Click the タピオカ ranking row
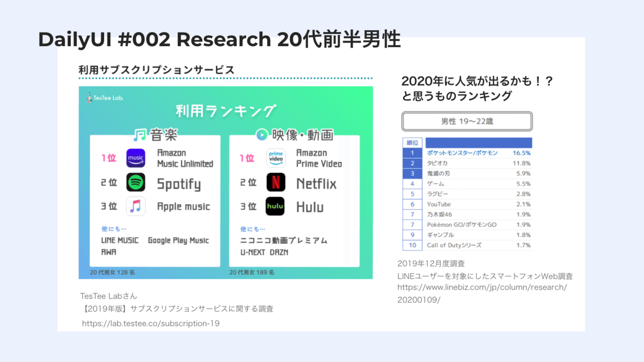This screenshot has width=644, height=362. (x=467, y=163)
